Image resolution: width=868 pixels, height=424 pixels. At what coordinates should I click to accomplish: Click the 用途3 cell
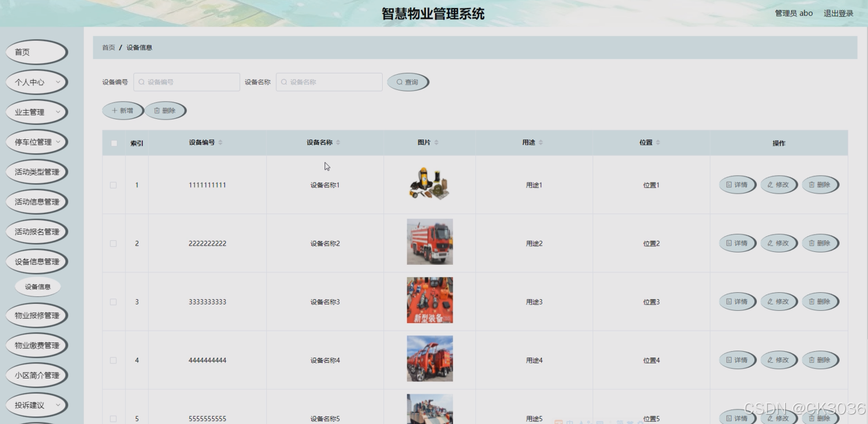(534, 302)
